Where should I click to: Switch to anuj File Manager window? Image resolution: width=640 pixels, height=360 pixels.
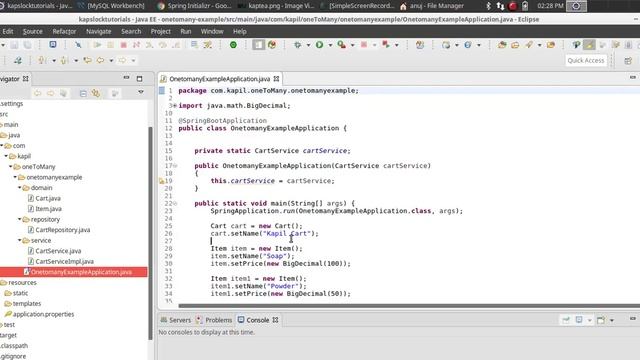[432, 6]
